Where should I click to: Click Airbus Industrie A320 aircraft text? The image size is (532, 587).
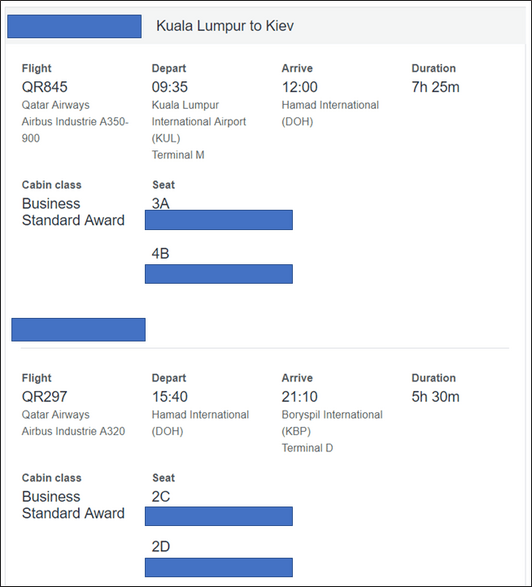[73, 431]
